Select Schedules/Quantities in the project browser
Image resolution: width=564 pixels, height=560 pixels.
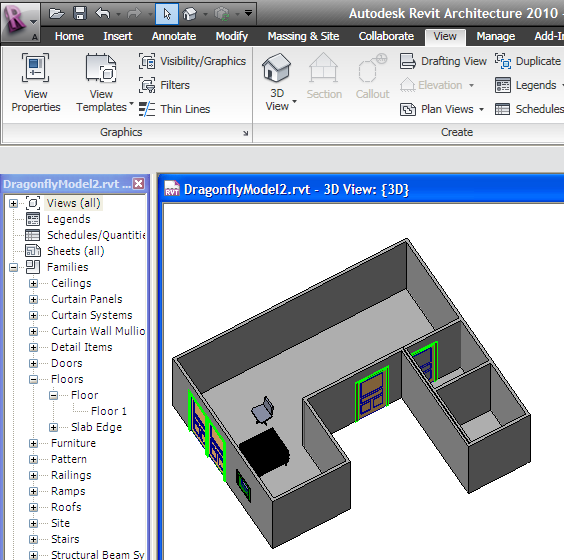[x=96, y=235]
